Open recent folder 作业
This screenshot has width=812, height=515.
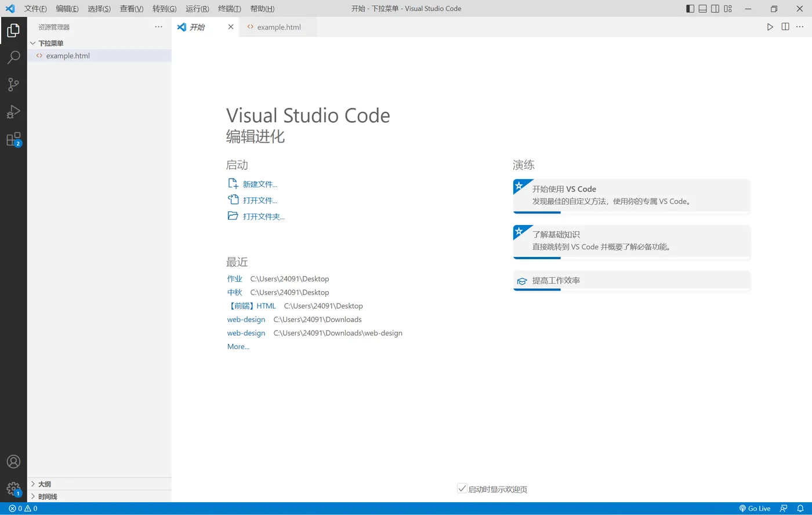[235, 279]
